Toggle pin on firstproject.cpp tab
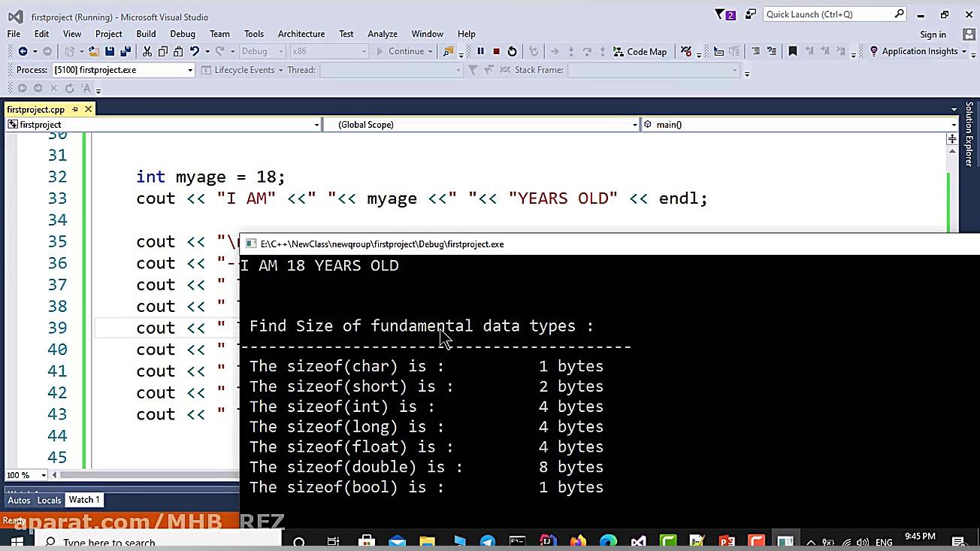980x551 pixels. click(x=75, y=110)
